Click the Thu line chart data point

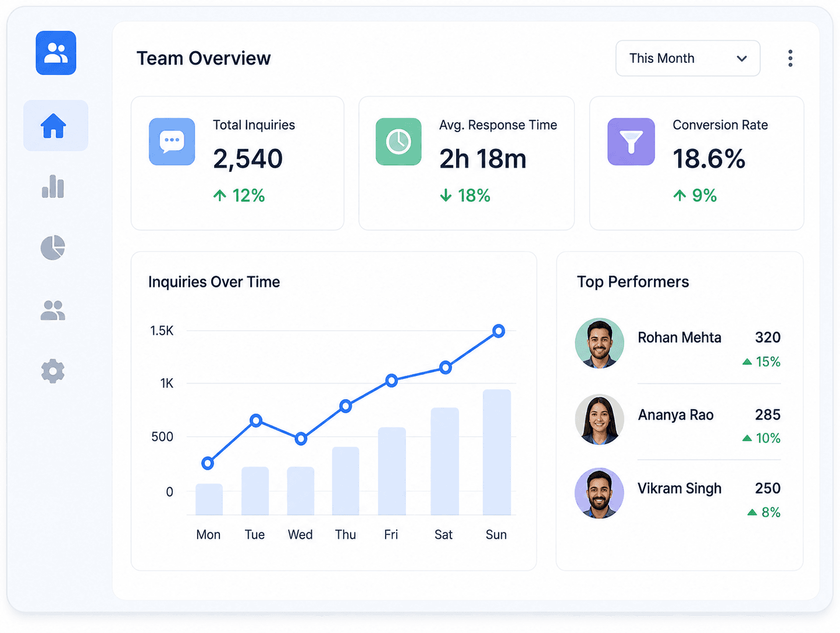pos(346,406)
